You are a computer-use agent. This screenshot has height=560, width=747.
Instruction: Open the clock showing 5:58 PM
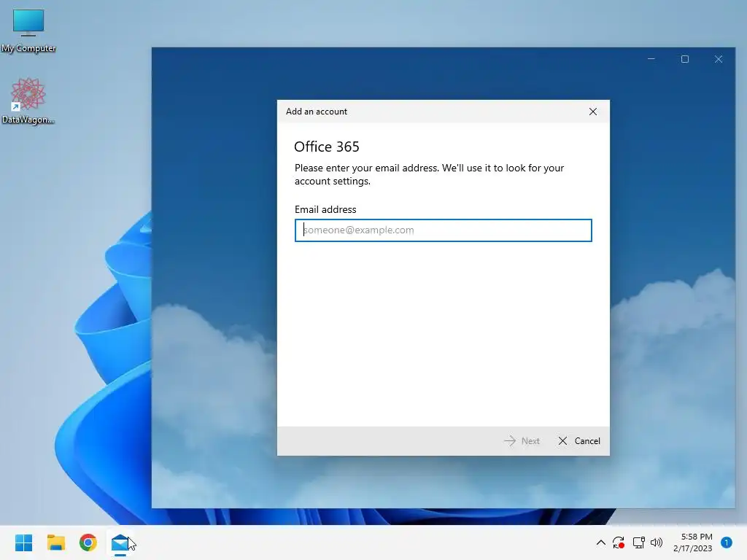[x=693, y=542]
